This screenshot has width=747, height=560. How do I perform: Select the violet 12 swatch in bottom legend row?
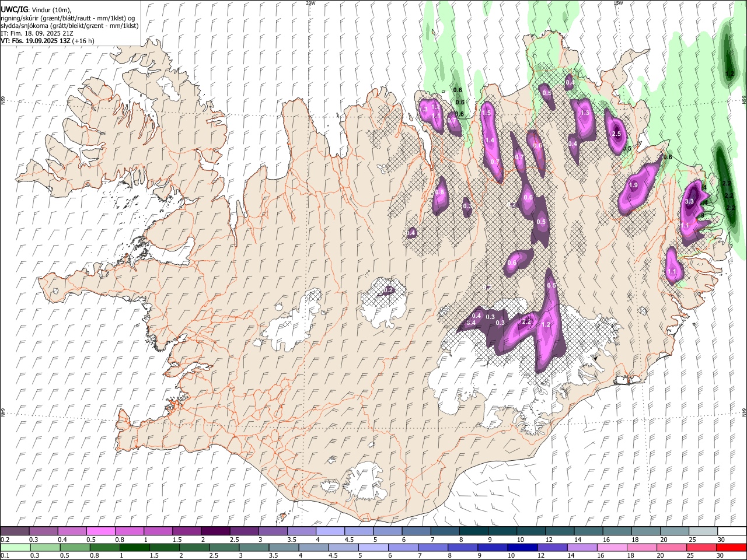pyautogui.click(x=552, y=548)
